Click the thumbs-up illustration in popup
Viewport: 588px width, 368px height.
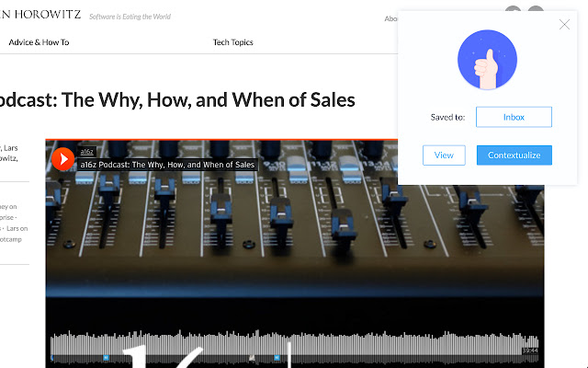pyautogui.click(x=487, y=60)
